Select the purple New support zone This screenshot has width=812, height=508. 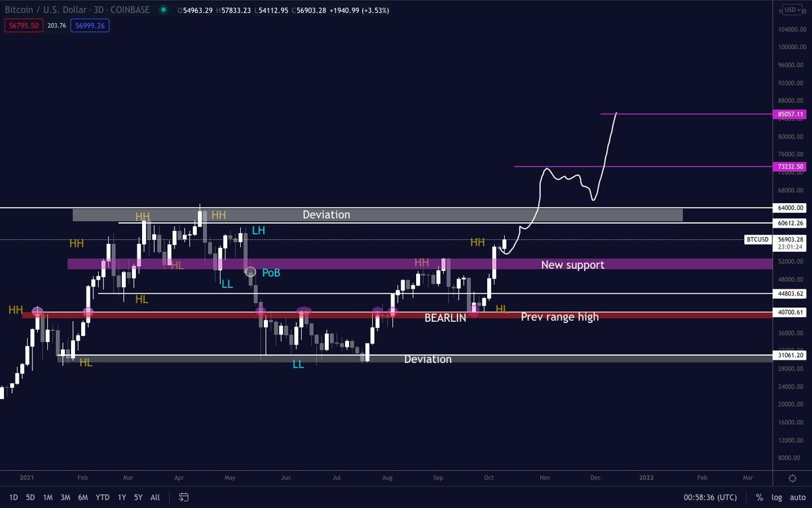pos(420,264)
